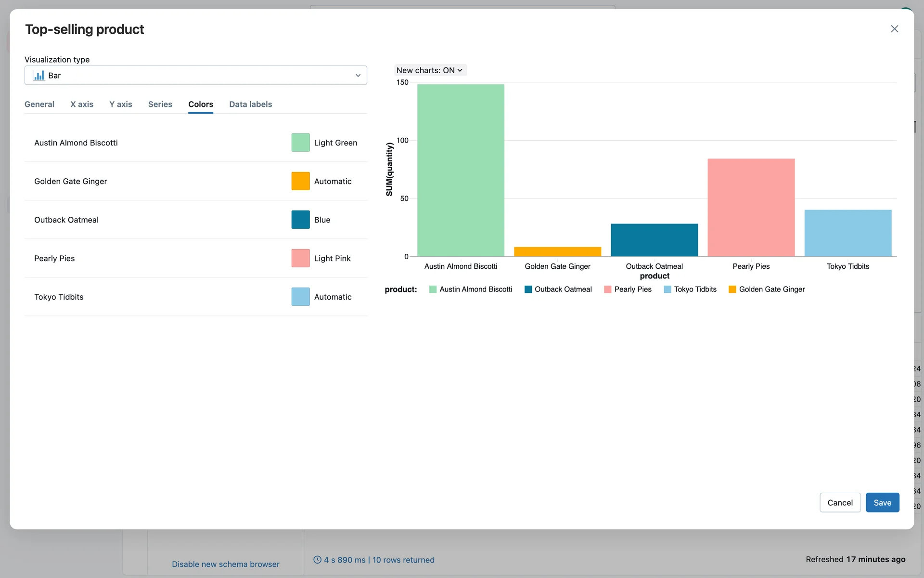Pick the Austin Almond Biscotti light green swatch
The image size is (924, 578).
[x=300, y=143]
